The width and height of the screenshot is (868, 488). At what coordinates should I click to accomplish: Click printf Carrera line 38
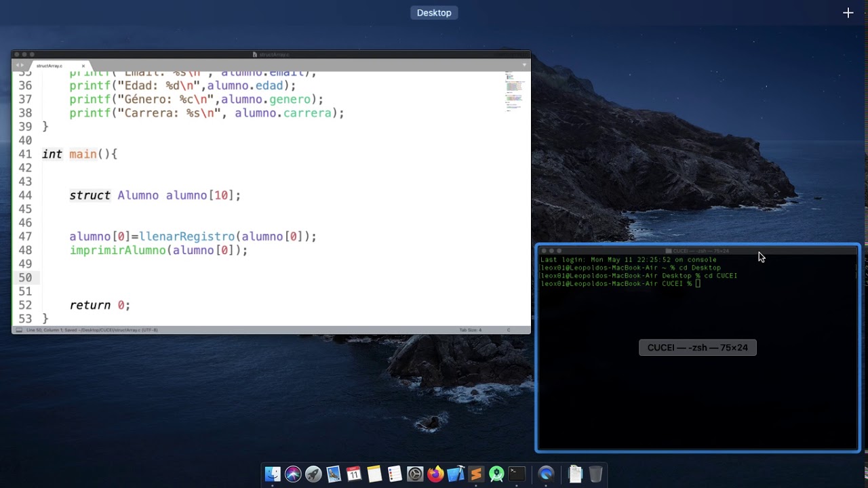tap(207, 113)
